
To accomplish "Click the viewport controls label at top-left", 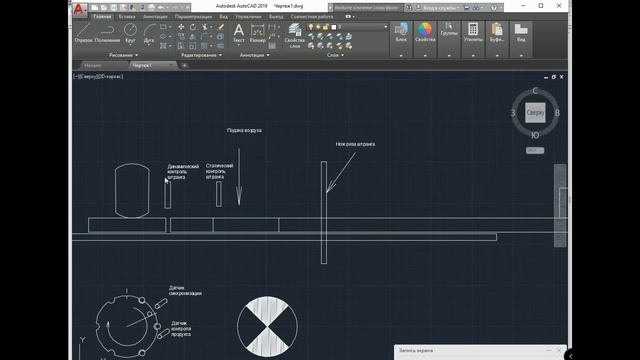I will (x=98, y=76).
